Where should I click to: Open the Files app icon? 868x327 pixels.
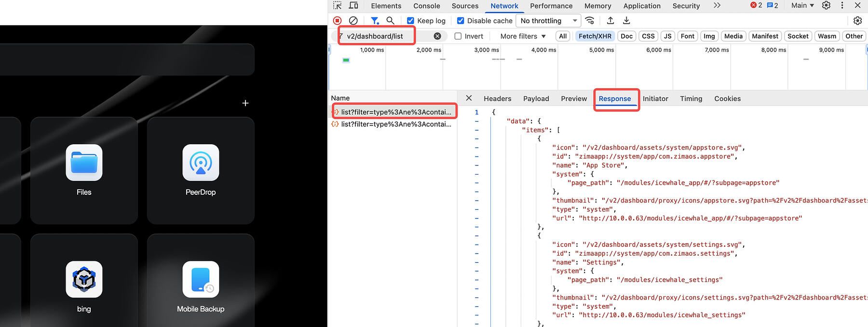point(84,163)
